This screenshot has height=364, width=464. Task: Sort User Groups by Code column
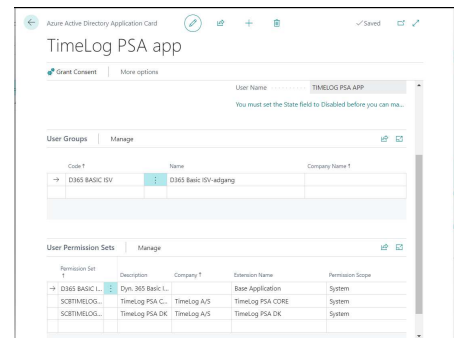(76, 166)
